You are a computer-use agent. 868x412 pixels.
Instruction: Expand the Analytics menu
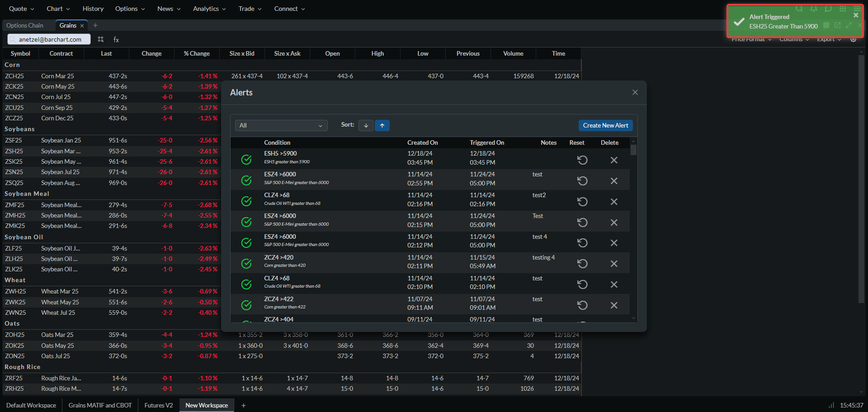coord(209,9)
